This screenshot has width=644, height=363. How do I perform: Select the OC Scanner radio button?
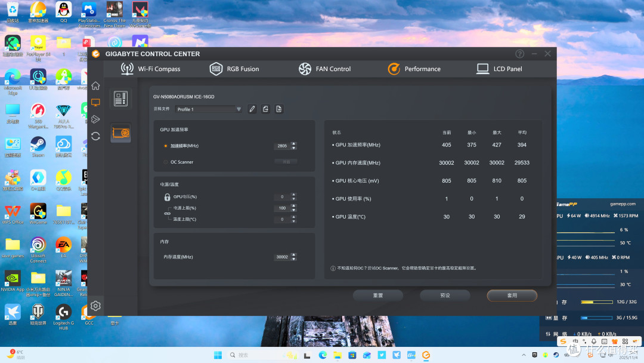click(x=166, y=162)
